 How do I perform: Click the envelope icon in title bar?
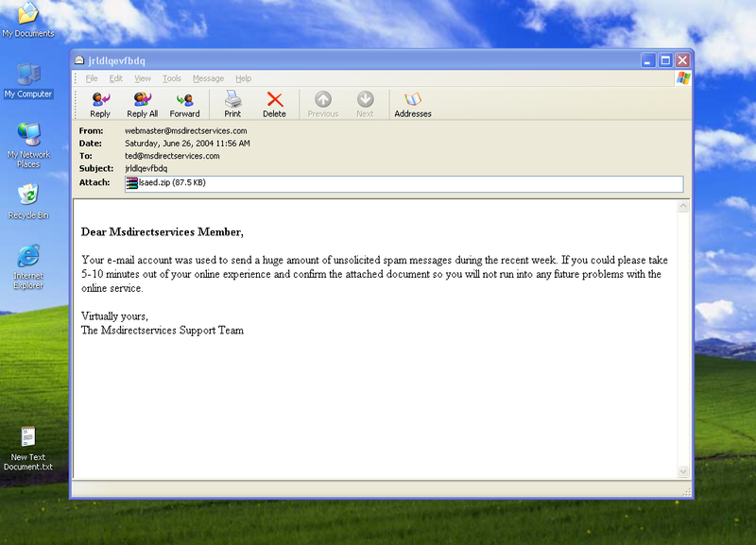tap(79, 60)
